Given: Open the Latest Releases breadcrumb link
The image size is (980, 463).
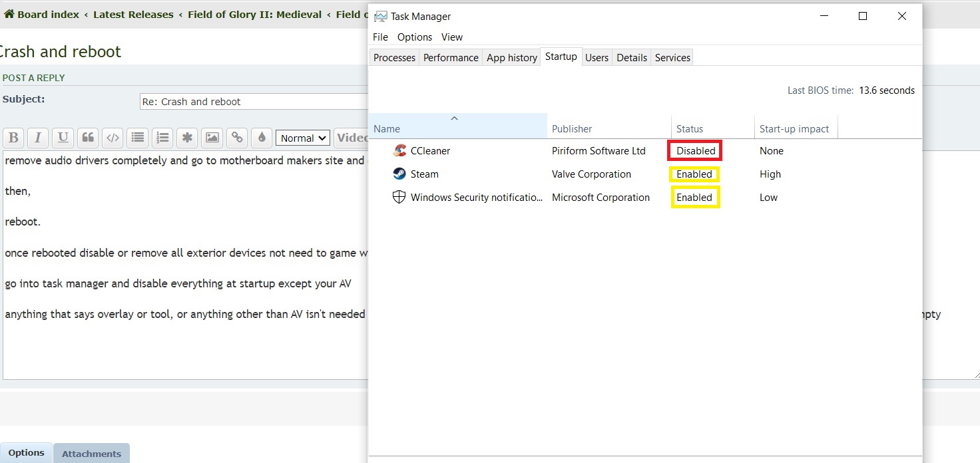Looking at the screenshot, I should 133,15.
